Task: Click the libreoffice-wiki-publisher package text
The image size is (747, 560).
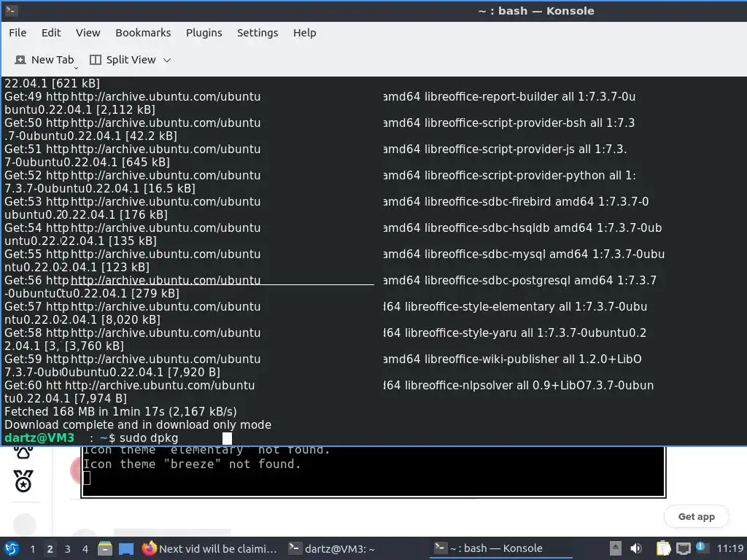Action: pos(490,359)
